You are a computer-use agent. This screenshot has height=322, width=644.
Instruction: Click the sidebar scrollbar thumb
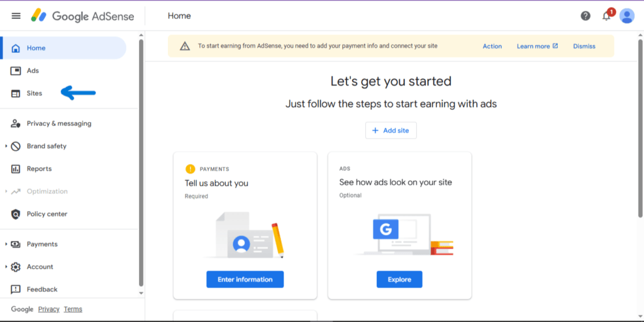pyautogui.click(x=142, y=163)
